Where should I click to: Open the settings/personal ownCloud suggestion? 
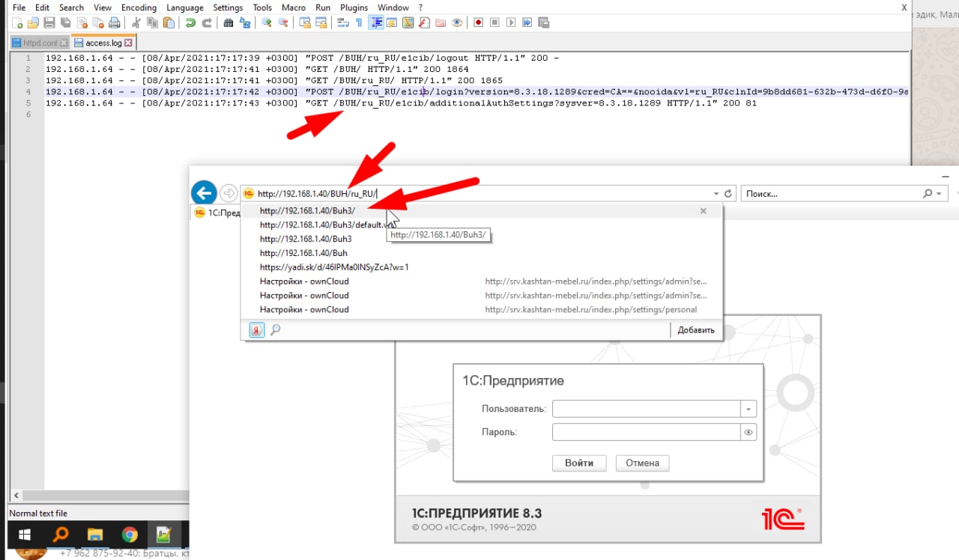tap(481, 309)
